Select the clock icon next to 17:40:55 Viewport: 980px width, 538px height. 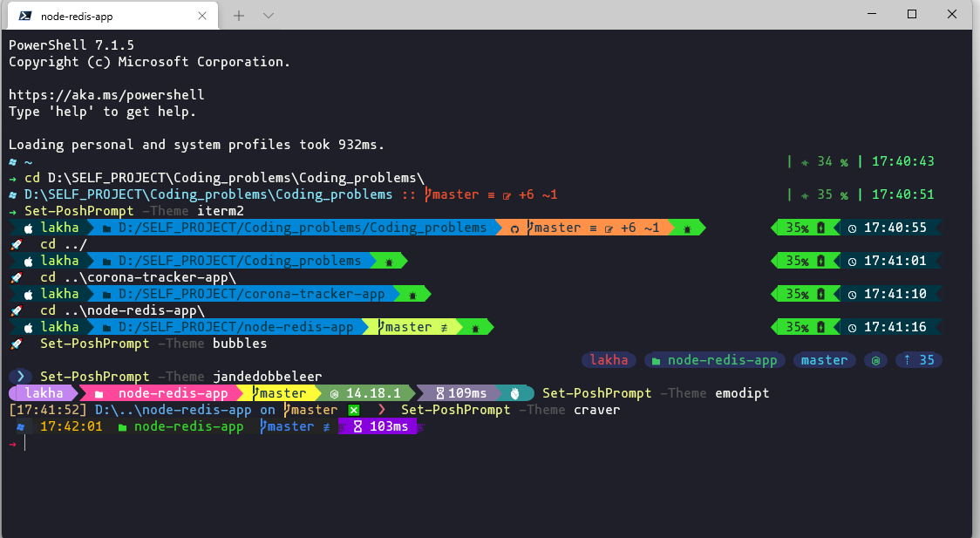[x=853, y=227]
